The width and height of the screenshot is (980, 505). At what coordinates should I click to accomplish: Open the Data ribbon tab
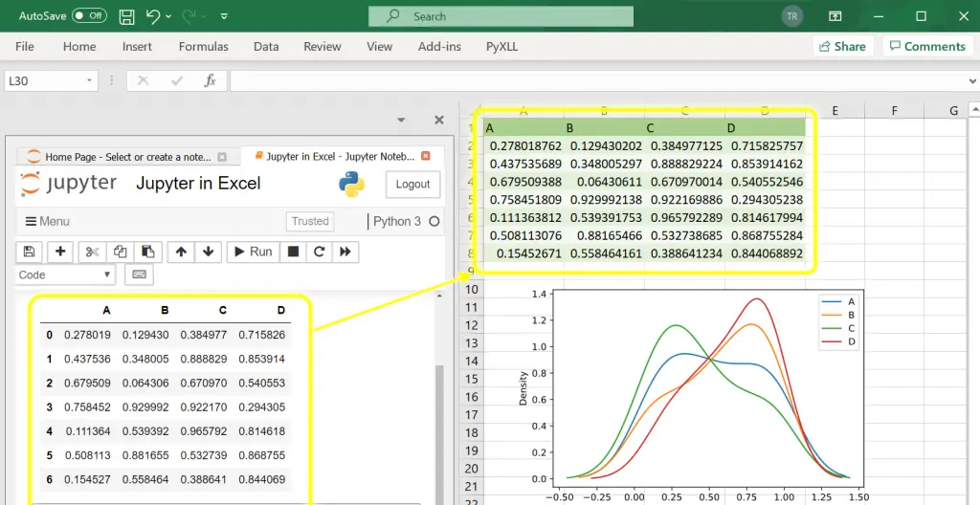click(x=266, y=46)
